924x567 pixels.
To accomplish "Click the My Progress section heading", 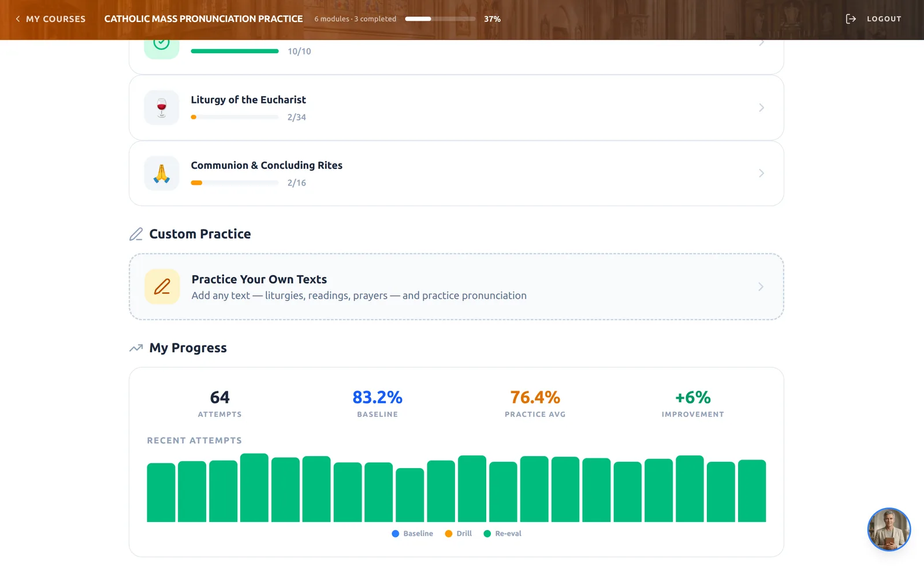I will [188, 348].
